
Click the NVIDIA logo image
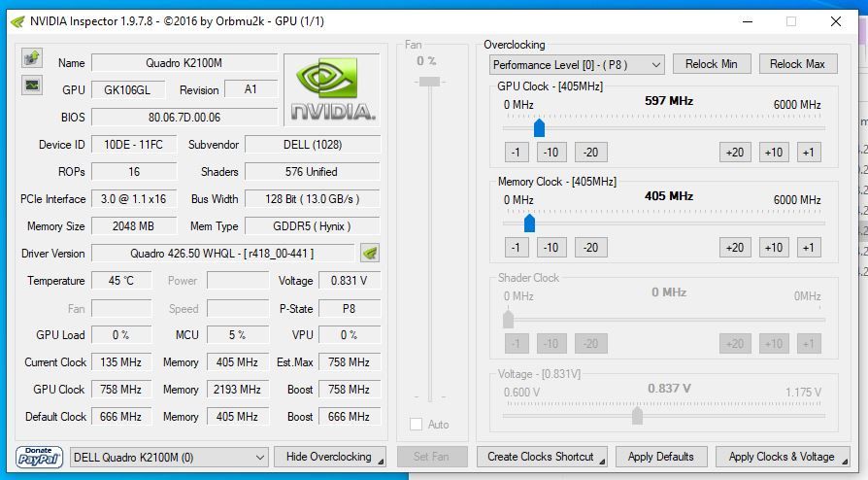[332, 89]
